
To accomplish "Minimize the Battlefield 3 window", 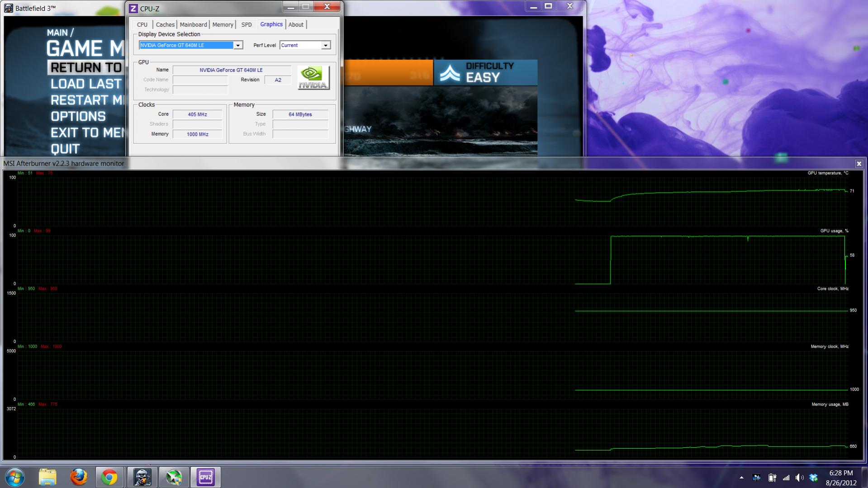I will pyautogui.click(x=534, y=6).
